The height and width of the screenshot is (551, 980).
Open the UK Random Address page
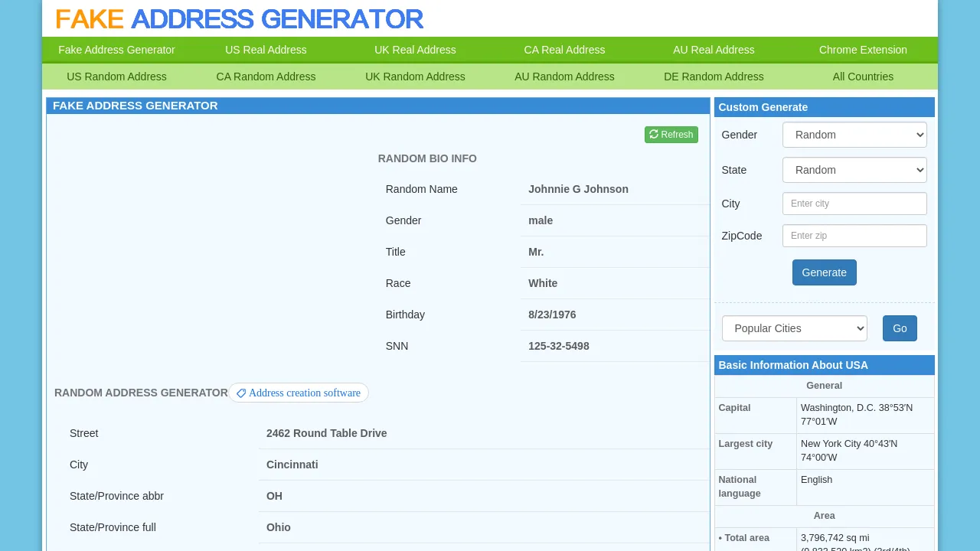(415, 77)
